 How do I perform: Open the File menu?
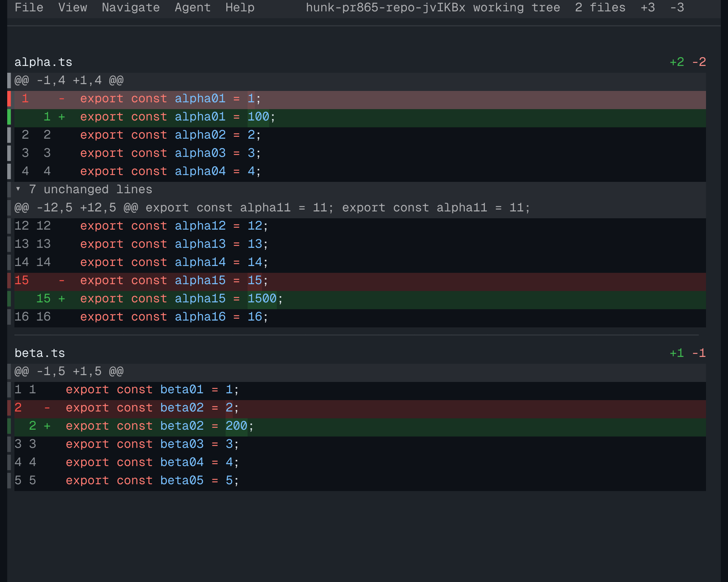[x=29, y=8]
